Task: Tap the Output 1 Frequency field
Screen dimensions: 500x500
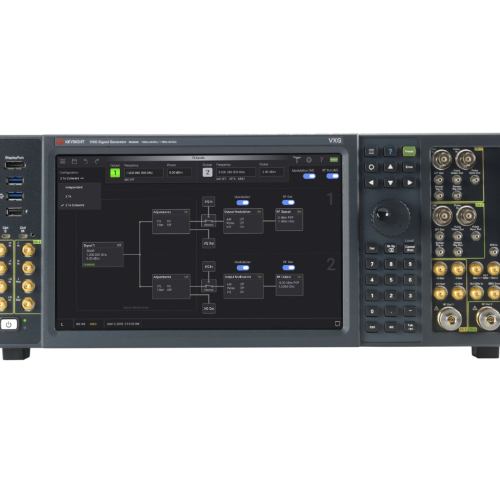Action: pos(144,173)
